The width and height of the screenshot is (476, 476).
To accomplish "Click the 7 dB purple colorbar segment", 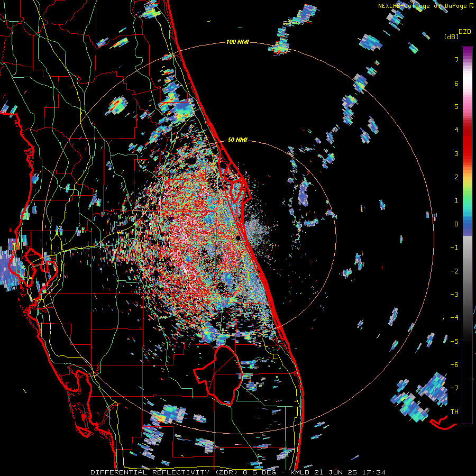I will click(467, 59).
